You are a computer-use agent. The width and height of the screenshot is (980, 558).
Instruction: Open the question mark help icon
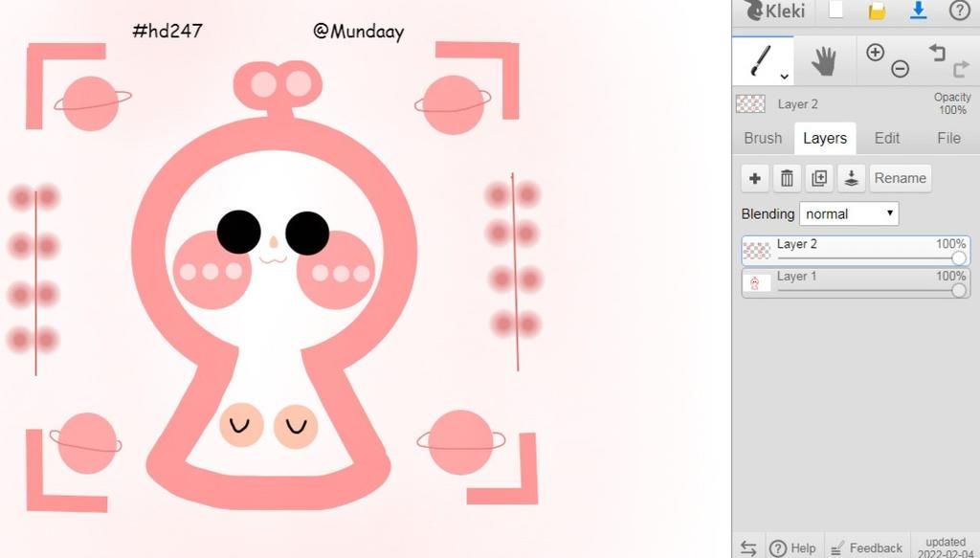(959, 11)
